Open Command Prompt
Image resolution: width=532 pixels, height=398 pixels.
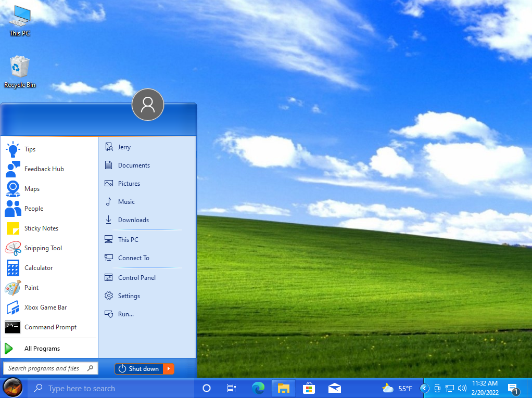coord(49,327)
